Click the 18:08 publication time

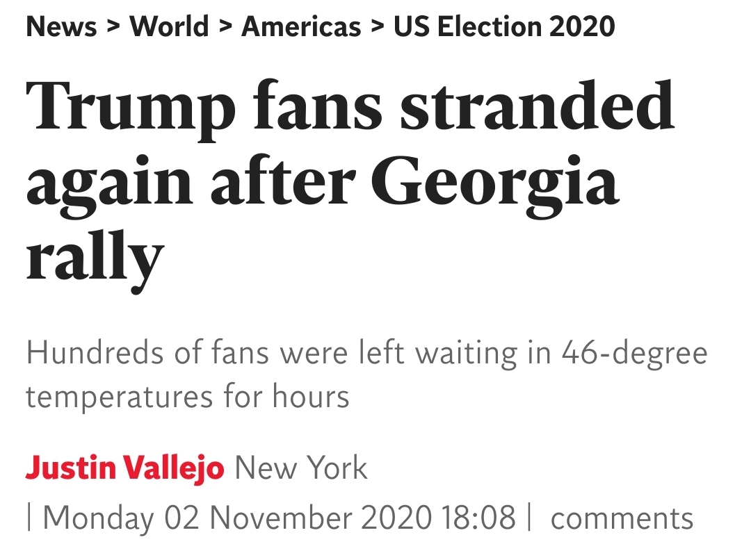click(478, 518)
